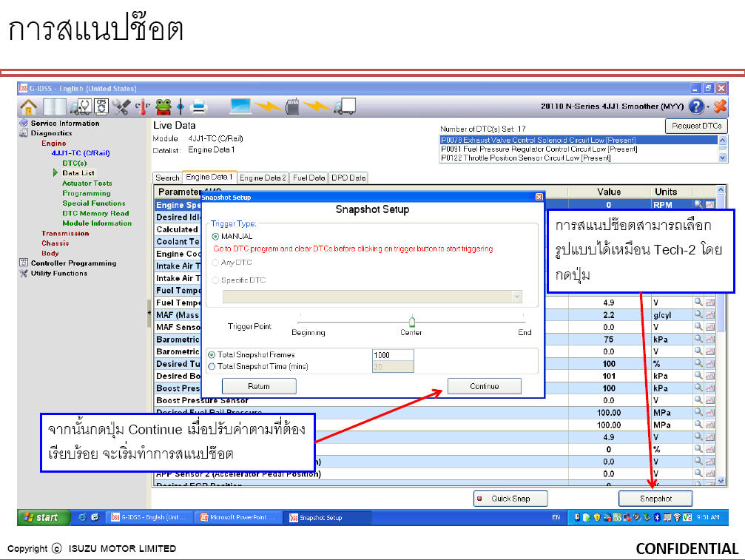The height and width of the screenshot is (560, 745).
Task: Open the Service Information section
Action: 65,123
